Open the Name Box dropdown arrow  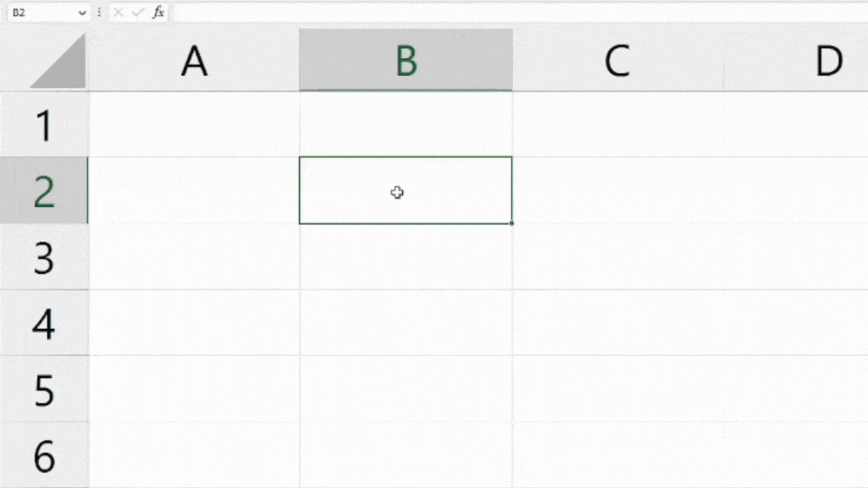[x=81, y=12]
